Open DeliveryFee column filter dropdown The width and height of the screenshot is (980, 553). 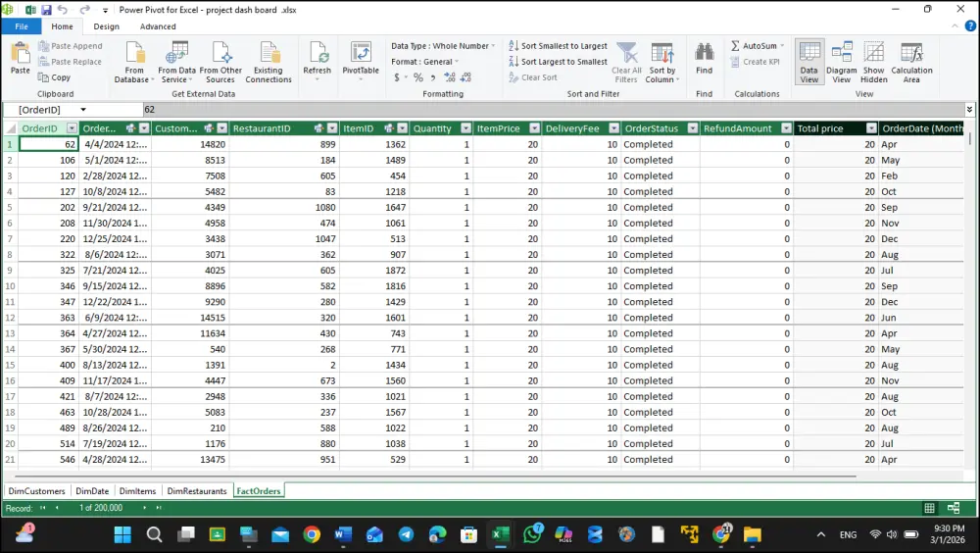pos(613,128)
